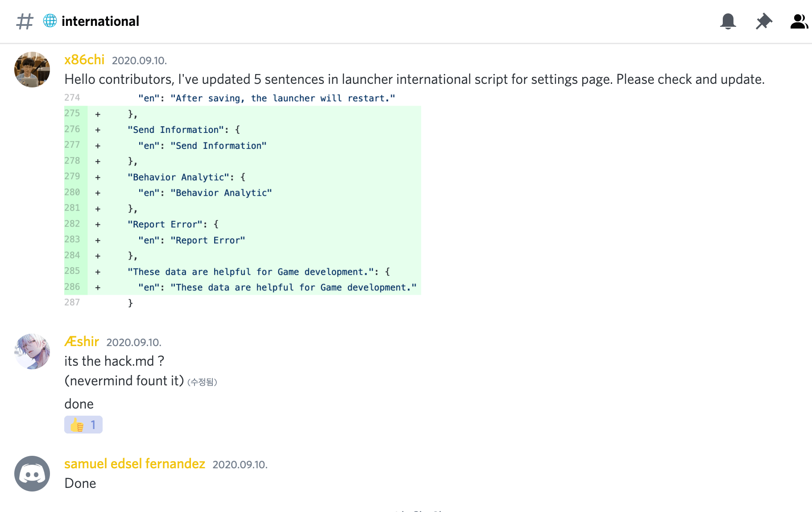Click the hash channel icon
The image size is (812, 512).
pos(25,21)
